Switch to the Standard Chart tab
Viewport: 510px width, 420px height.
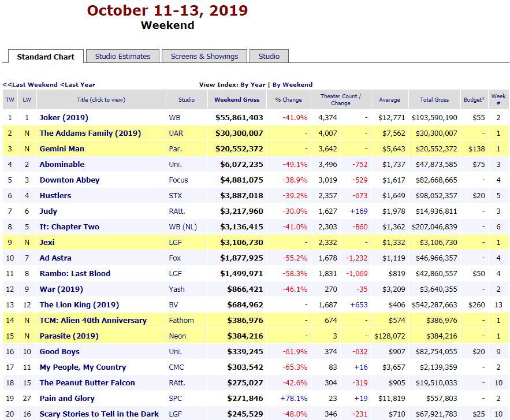(46, 57)
